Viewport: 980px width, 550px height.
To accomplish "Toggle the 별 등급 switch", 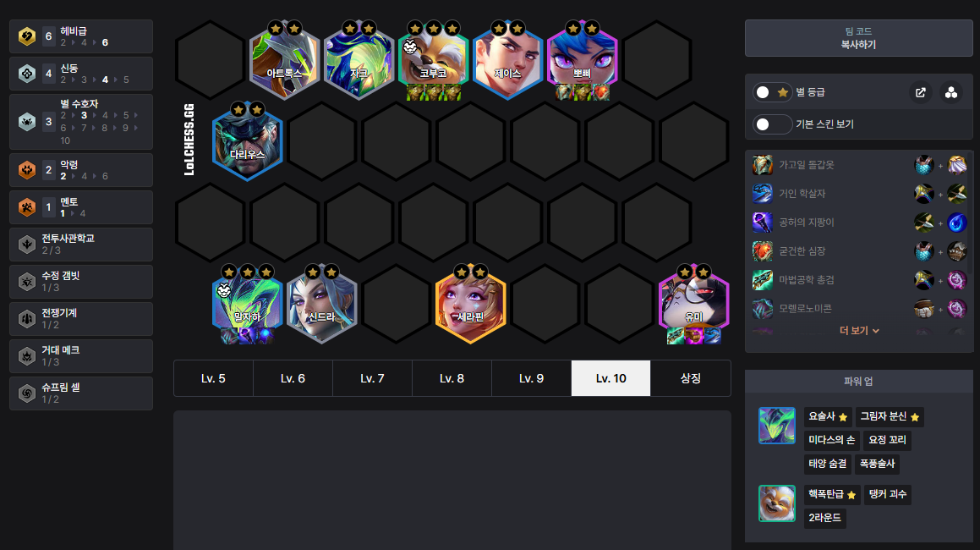I will coord(773,92).
